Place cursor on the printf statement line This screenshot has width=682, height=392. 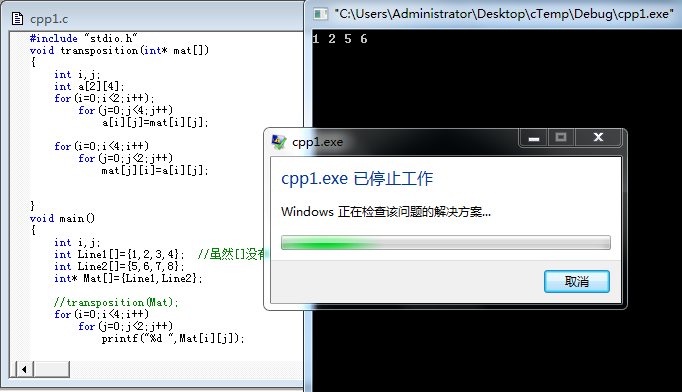click(x=173, y=338)
